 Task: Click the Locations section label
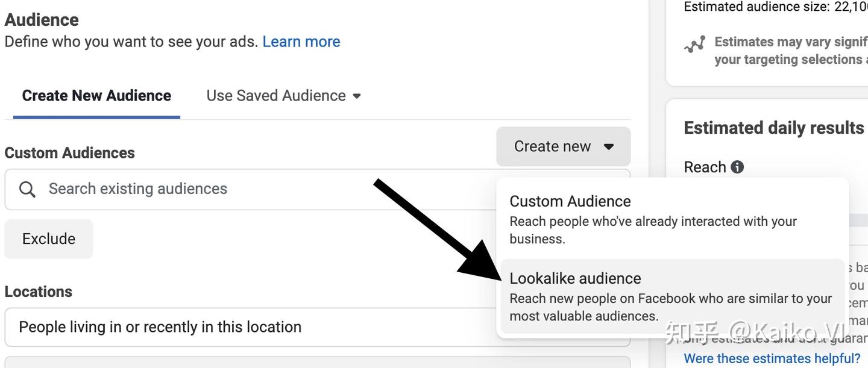39,292
